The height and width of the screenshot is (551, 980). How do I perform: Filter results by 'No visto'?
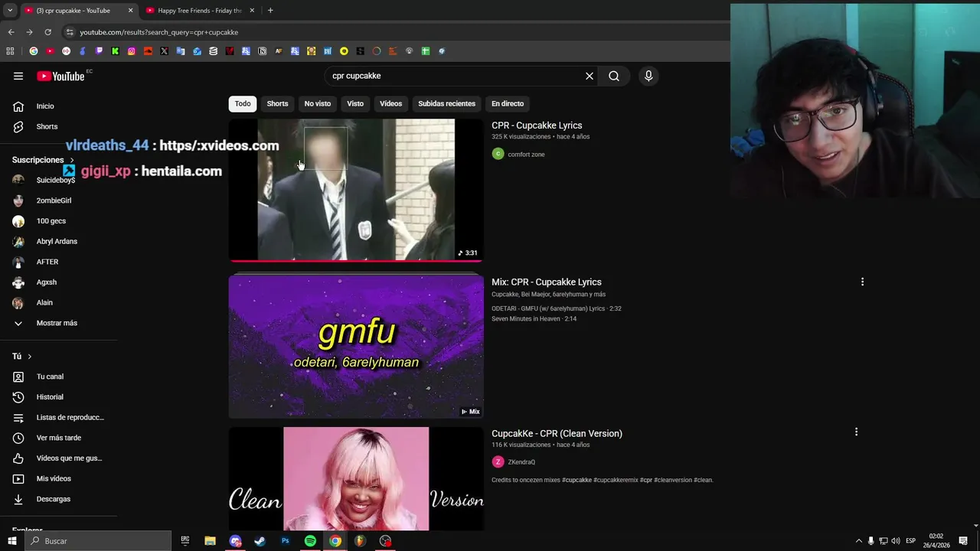click(x=318, y=103)
